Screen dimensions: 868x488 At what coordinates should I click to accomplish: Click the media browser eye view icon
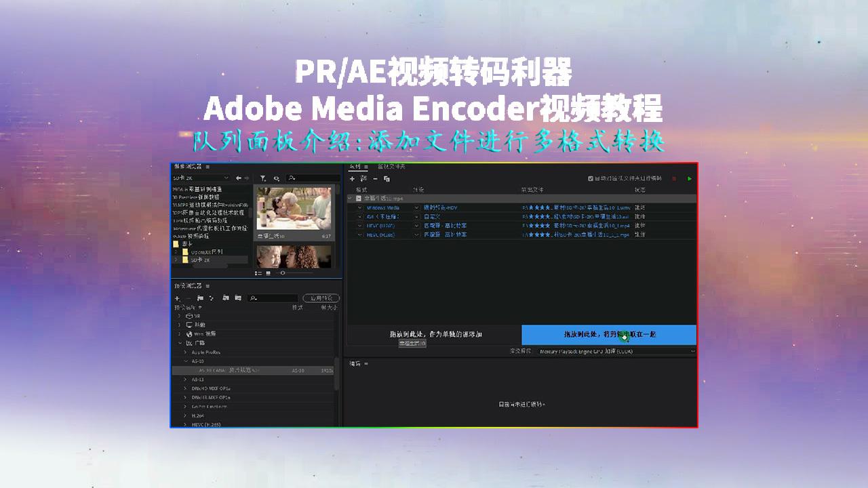[x=277, y=178]
